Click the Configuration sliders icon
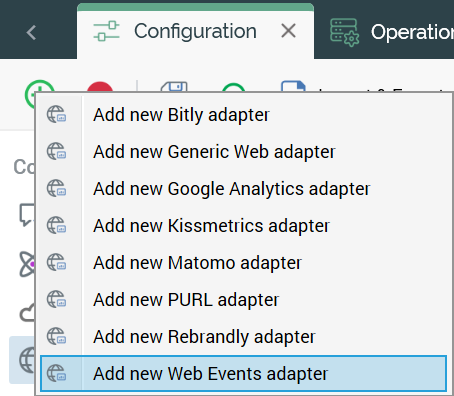Screen dimensions: 454x396 tap(106, 31)
